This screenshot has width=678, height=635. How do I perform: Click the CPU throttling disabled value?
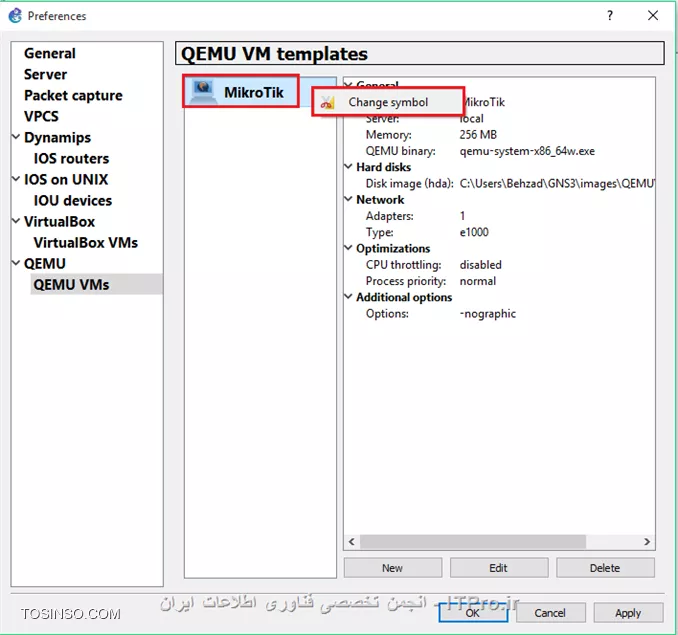point(480,265)
